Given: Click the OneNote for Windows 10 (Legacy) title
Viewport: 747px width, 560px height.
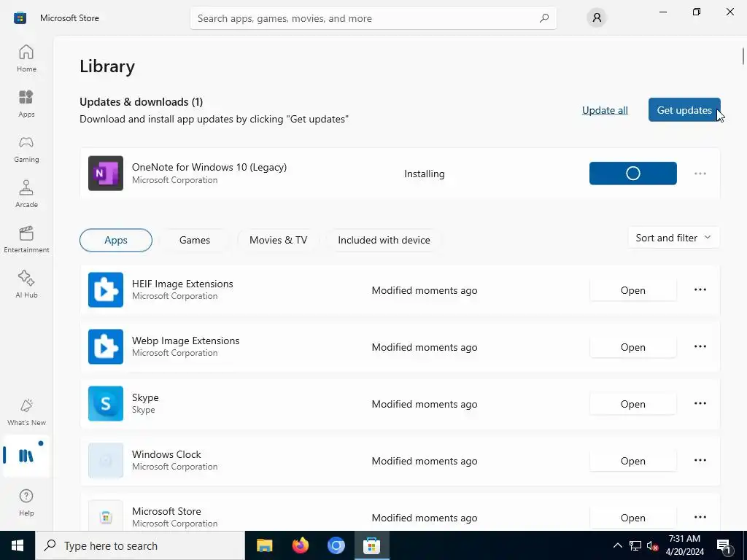Looking at the screenshot, I should pyautogui.click(x=209, y=167).
